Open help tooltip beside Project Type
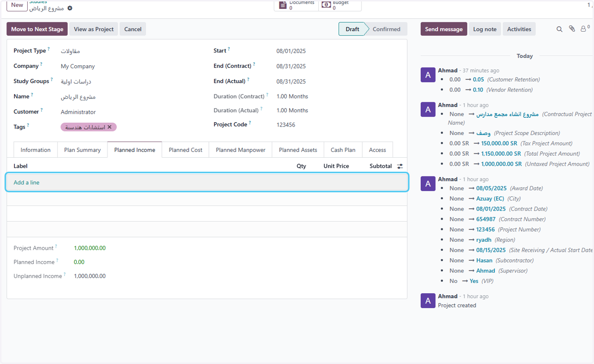 click(x=49, y=49)
